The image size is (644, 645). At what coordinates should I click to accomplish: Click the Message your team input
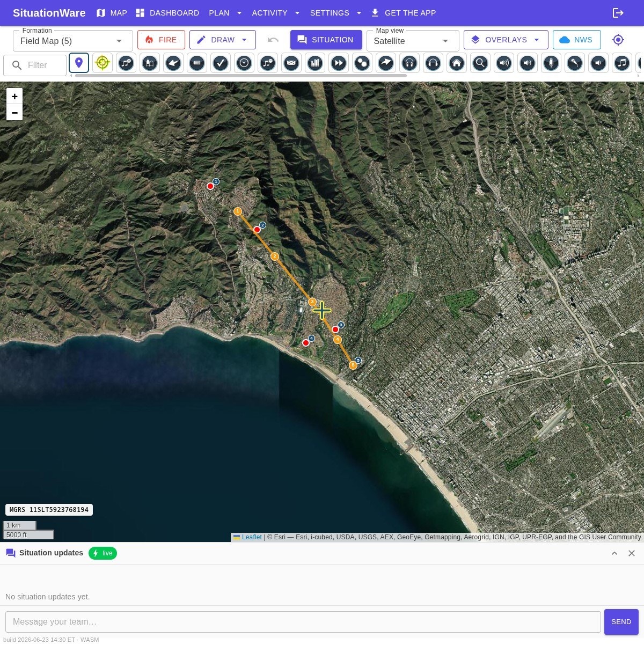[303, 622]
